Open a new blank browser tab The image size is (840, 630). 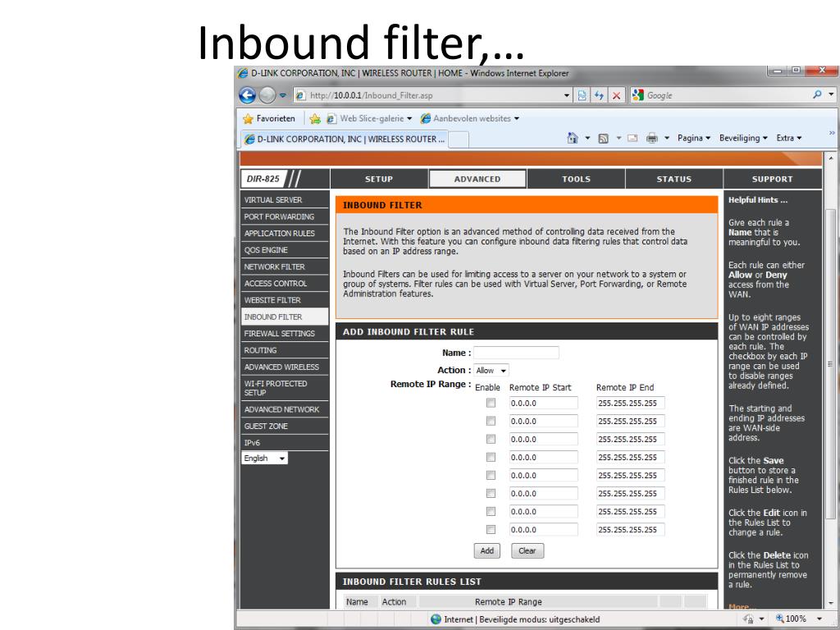point(459,139)
